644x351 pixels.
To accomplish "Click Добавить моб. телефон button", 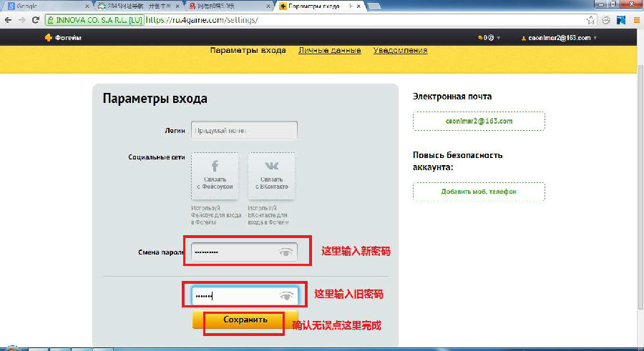I will pyautogui.click(x=479, y=192).
